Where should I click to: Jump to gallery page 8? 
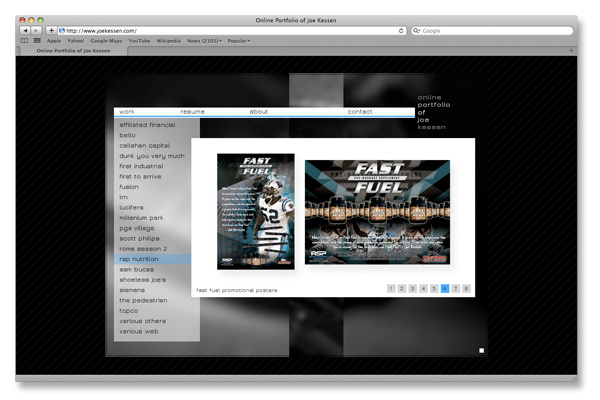click(x=466, y=288)
